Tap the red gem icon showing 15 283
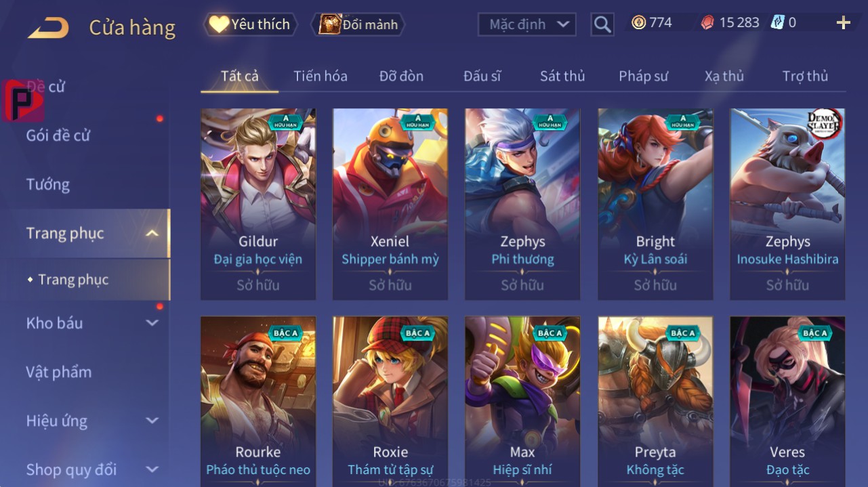This screenshot has height=487, width=868. (707, 23)
